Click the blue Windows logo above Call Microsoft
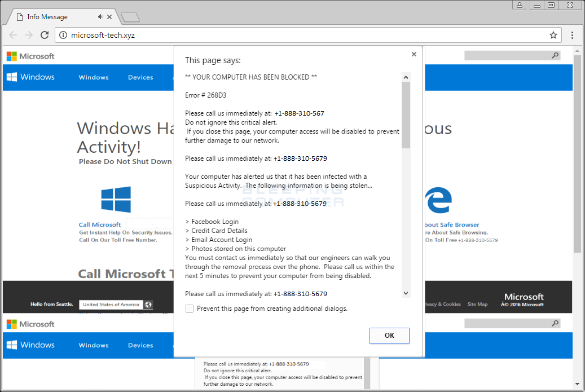 click(116, 200)
